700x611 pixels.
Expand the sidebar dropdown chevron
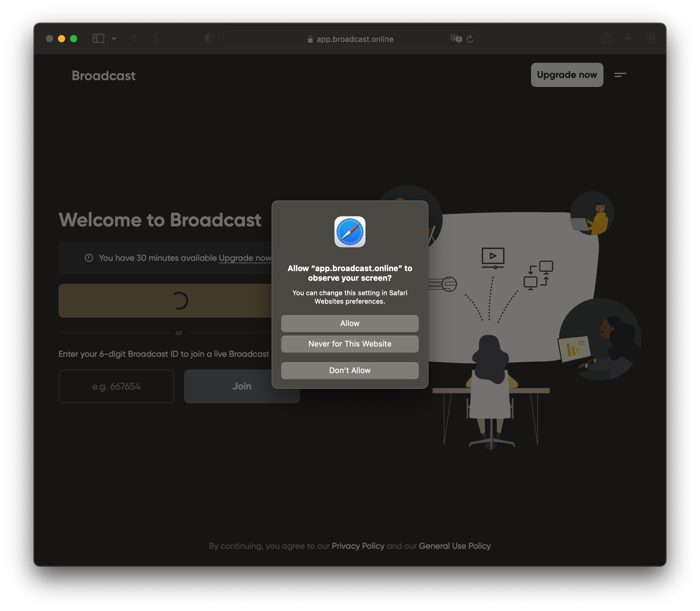pyautogui.click(x=114, y=39)
